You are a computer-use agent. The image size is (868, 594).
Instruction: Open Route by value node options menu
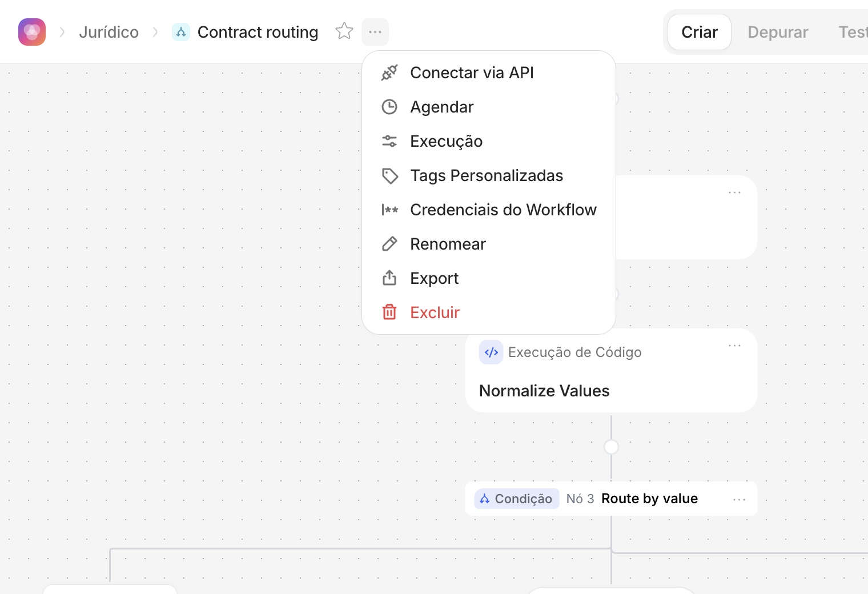point(740,499)
